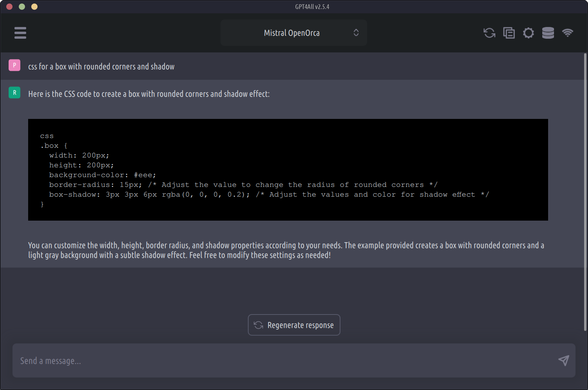This screenshot has height=390, width=588.
Task: Click the yellow window control button
Action: point(34,7)
